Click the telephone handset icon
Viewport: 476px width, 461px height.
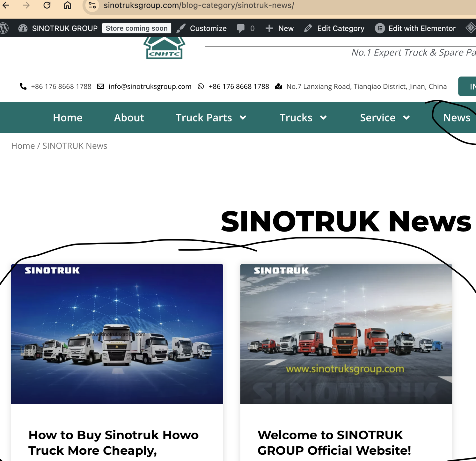[23, 87]
